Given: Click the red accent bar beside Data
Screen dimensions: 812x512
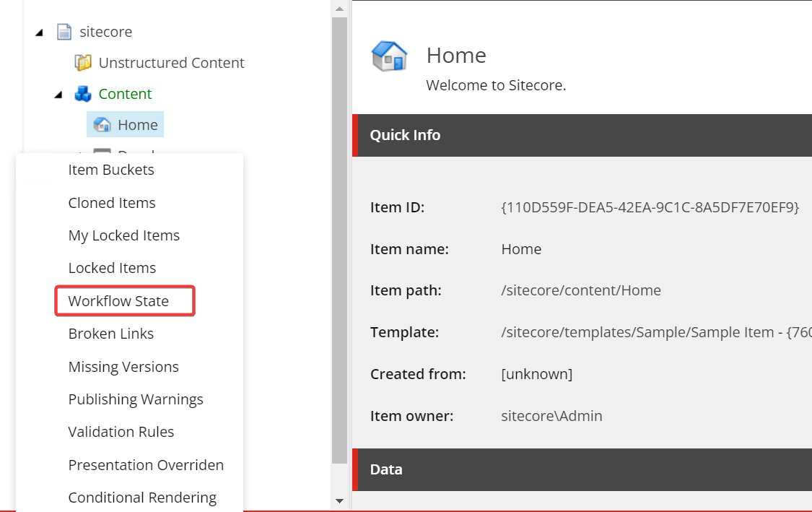Looking at the screenshot, I should pyautogui.click(x=356, y=469).
